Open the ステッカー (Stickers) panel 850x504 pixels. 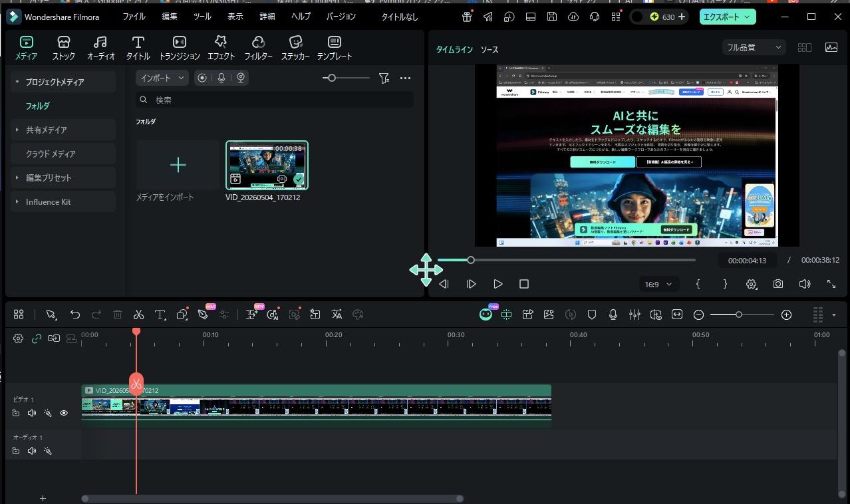[x=295, y=49]
